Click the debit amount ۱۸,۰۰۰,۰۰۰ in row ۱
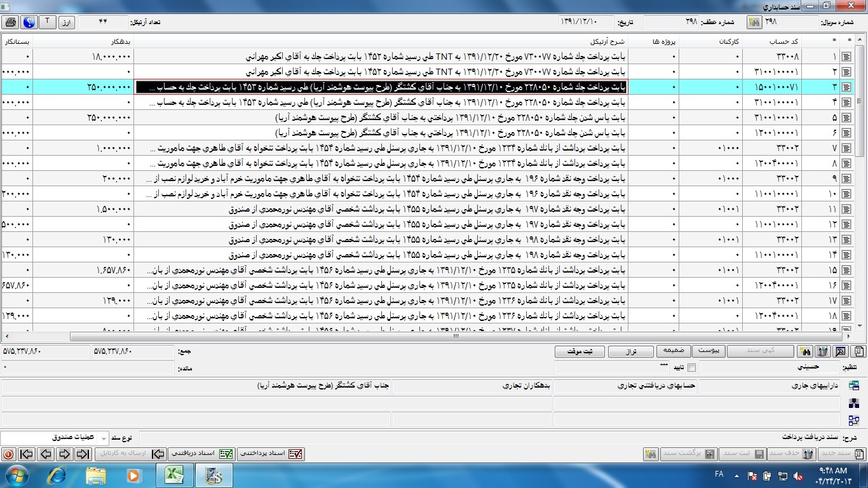 click(x=83, y=56)
